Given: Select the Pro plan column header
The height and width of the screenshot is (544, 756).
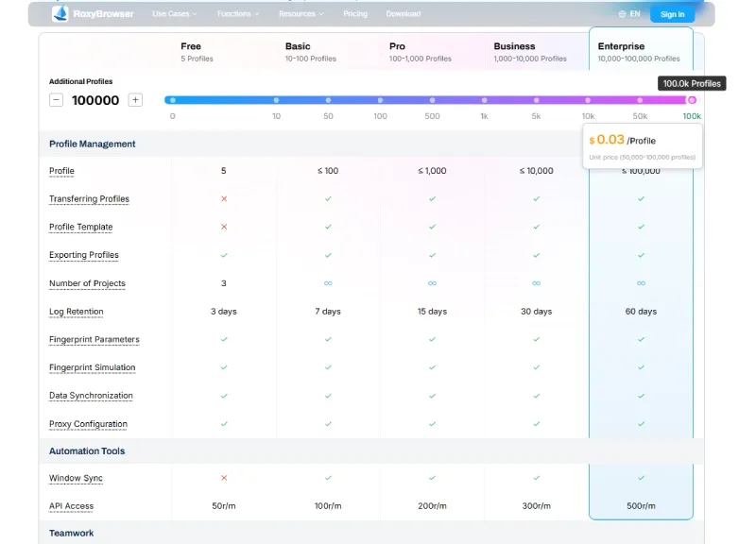Looking at the screenshot, I should point(421,52).
